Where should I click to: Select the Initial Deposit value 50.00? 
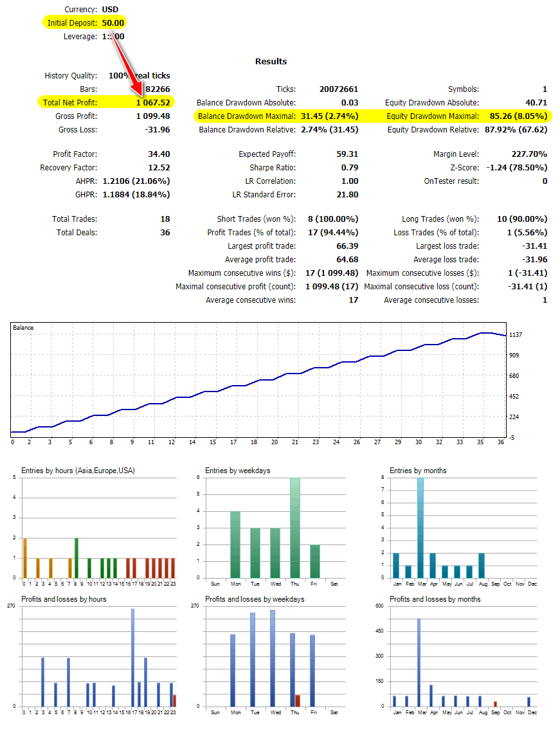click(113, 22)
